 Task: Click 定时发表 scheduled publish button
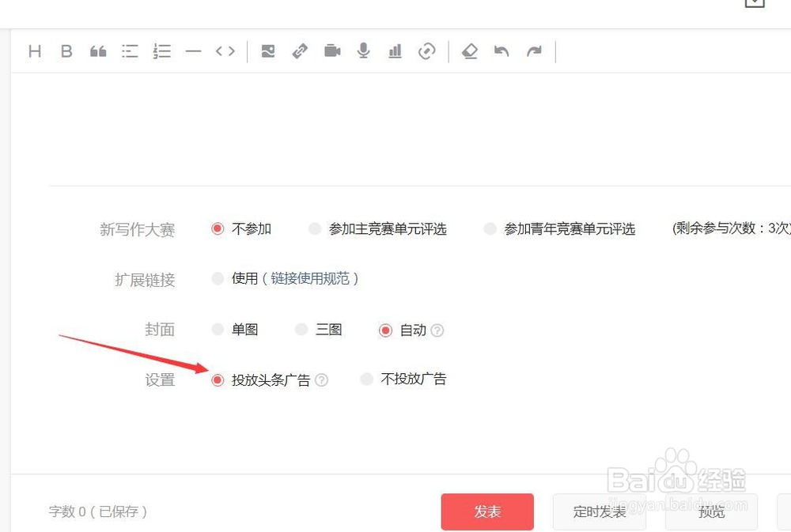point(600,511)
